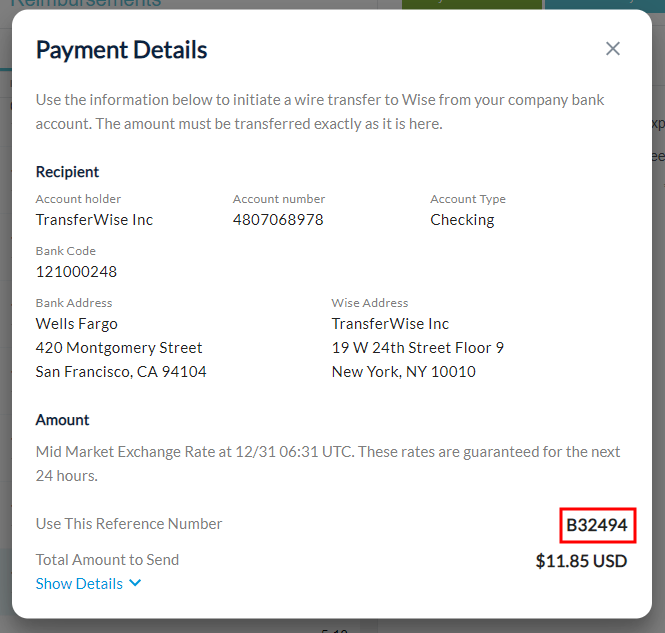Close the Payment Details dialog

(613, 49)
